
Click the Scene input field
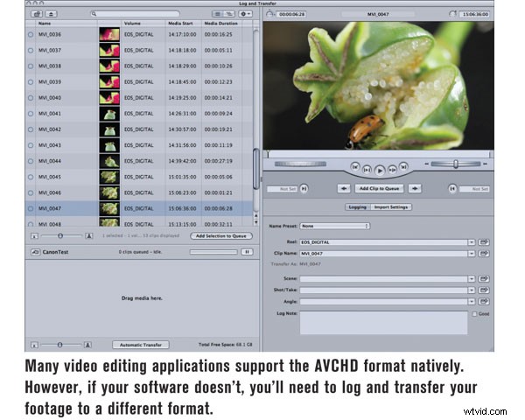point(384,278)
